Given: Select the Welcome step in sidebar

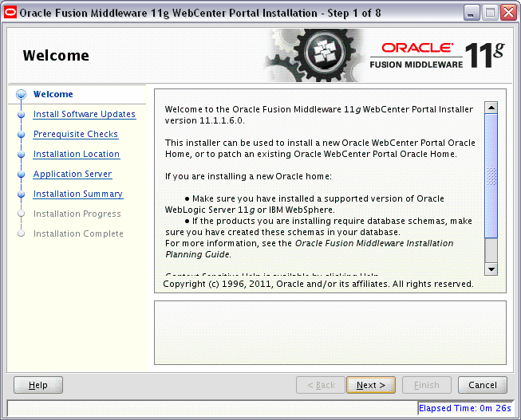Looking at the screenshot, I should (x=53, y=94).
